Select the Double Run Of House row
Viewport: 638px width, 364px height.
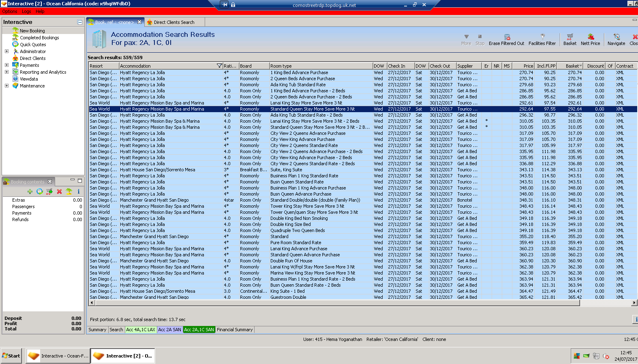click(363, 261)
